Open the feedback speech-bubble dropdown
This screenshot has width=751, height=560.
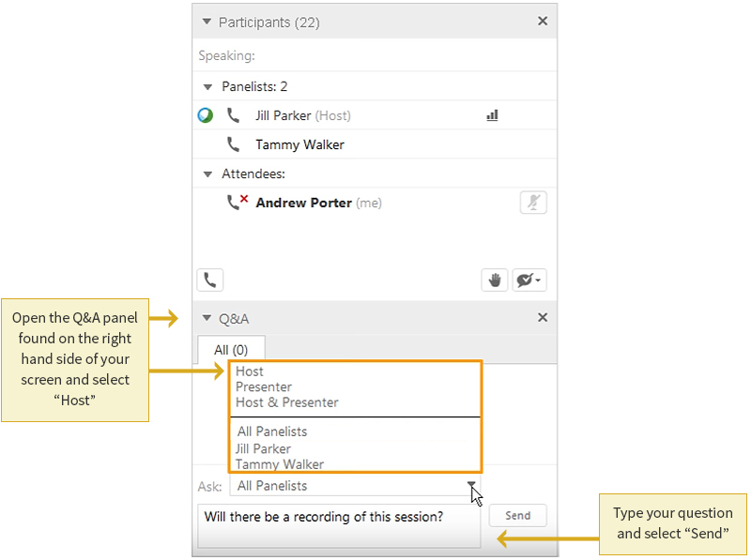pyautogui.click(x=529, y=280)
